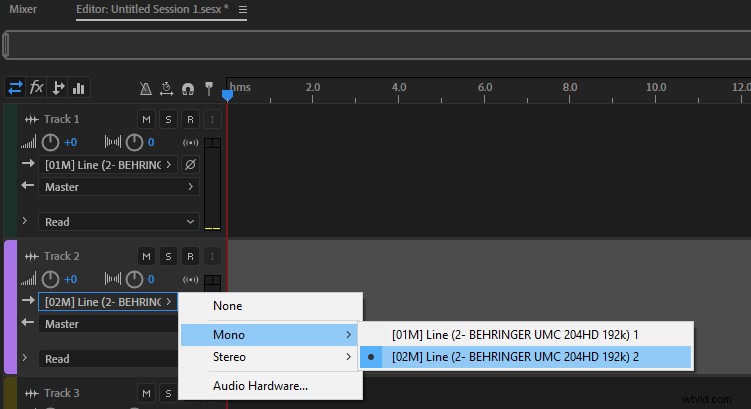
Task: Open Track 2 Master output dropdown
Action: pyautogui.click(x=108, y=324)
